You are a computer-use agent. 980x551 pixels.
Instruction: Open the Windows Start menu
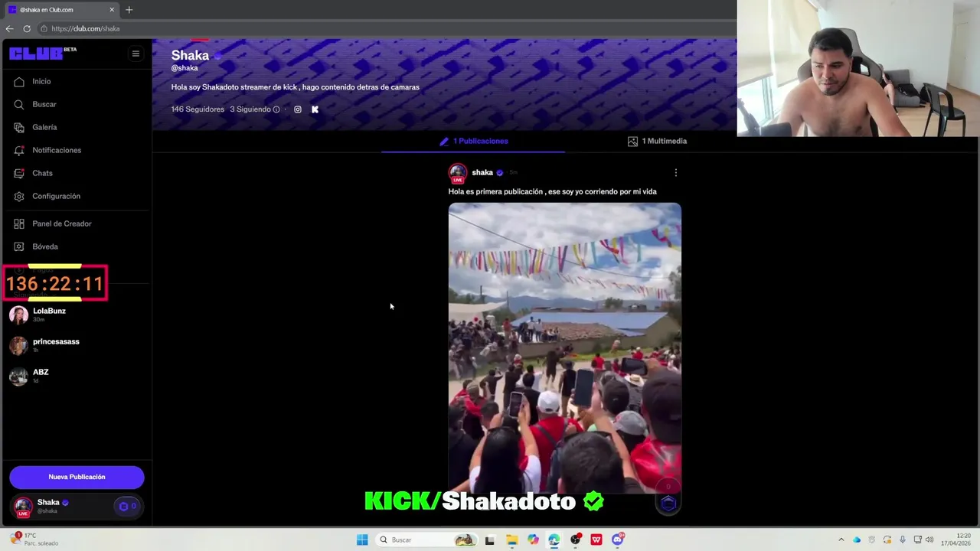coord(362,540)
